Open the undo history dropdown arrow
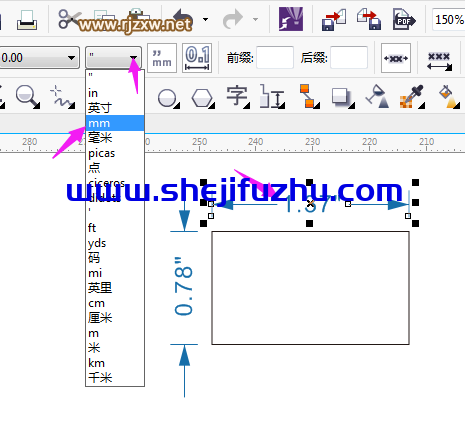This screenshot has width=465, height=432. [x=206, y=20]
